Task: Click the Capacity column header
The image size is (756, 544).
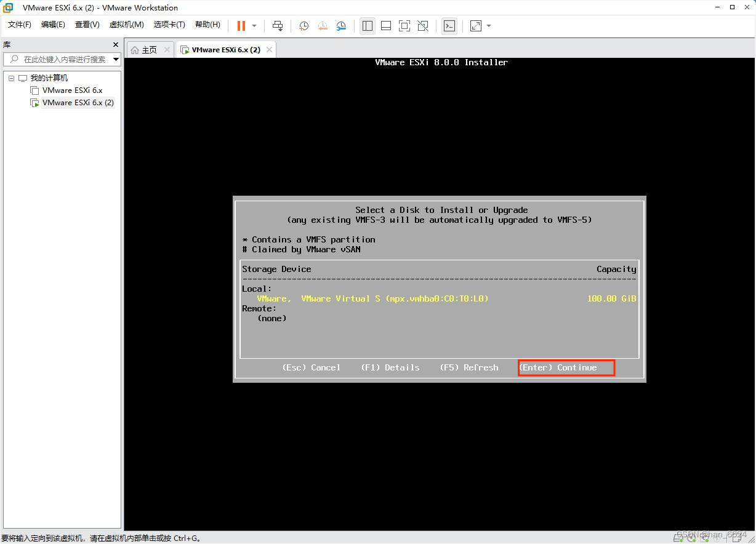Action: [x=616, y=269]
